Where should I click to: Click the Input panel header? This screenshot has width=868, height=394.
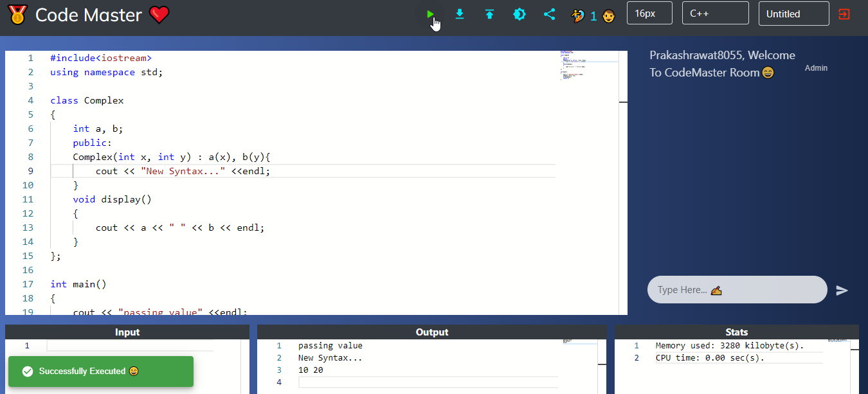point(127,332)
